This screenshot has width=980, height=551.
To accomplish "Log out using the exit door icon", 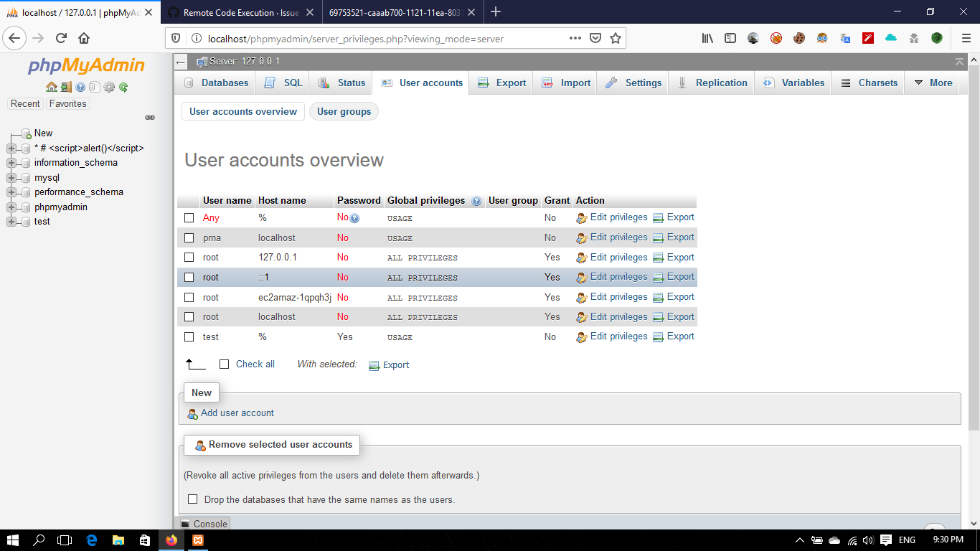I will point(66,87).
